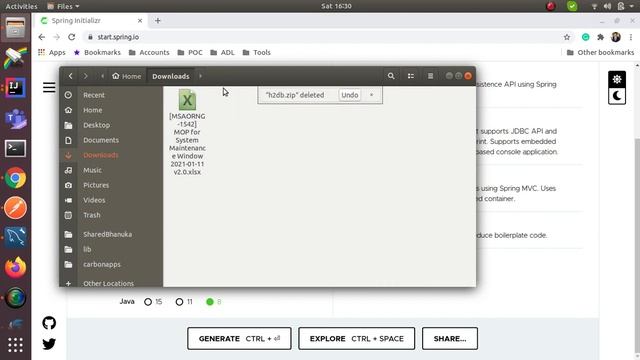Screen dimensions: 640x360
Task: Open Spring Initializr Twitter link
Action: [x=49, y=344]
